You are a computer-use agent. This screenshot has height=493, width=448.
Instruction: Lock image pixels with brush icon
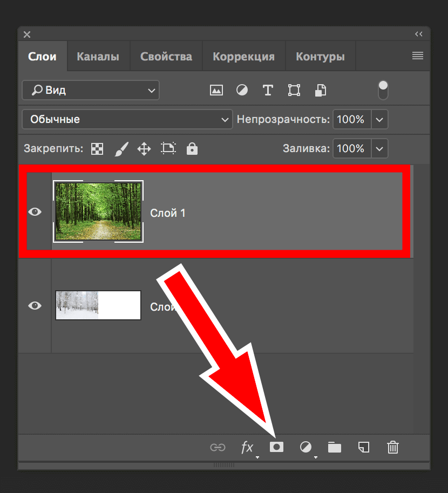point(121,149)
